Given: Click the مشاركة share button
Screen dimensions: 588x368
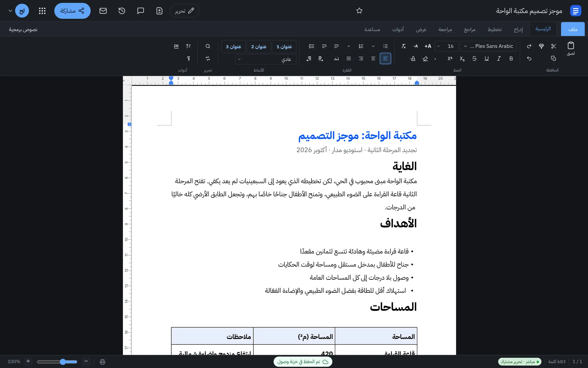Looking at the screenshot, I should 72,11.
